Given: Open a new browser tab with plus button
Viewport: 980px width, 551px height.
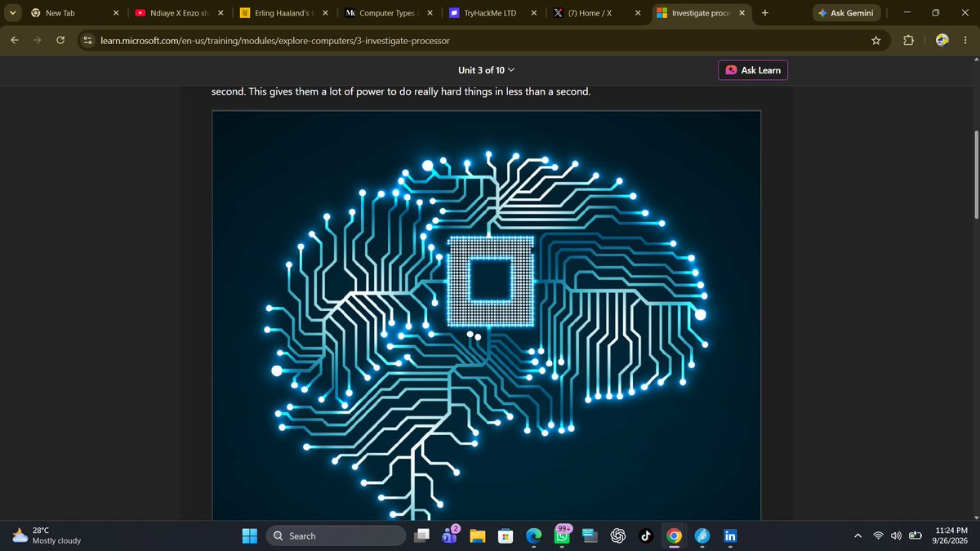Looking at the screenshot, I should (x=764, y=13).
